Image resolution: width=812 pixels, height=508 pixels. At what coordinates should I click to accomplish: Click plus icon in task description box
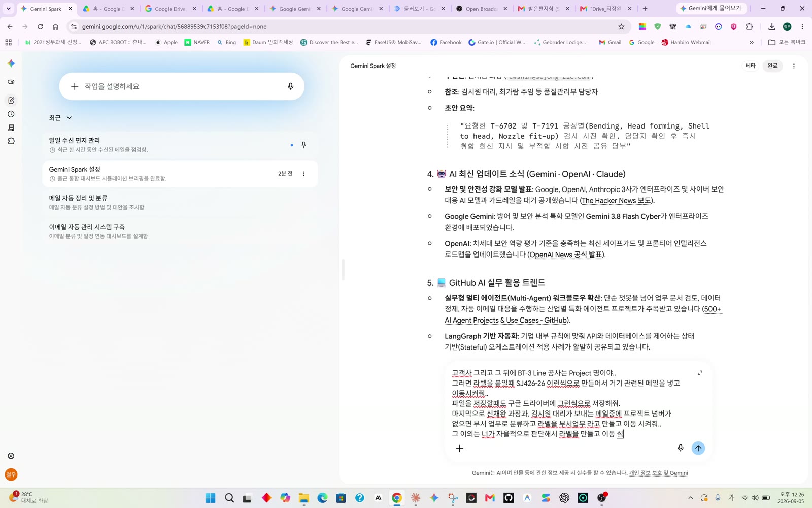(x=75, y=86)
